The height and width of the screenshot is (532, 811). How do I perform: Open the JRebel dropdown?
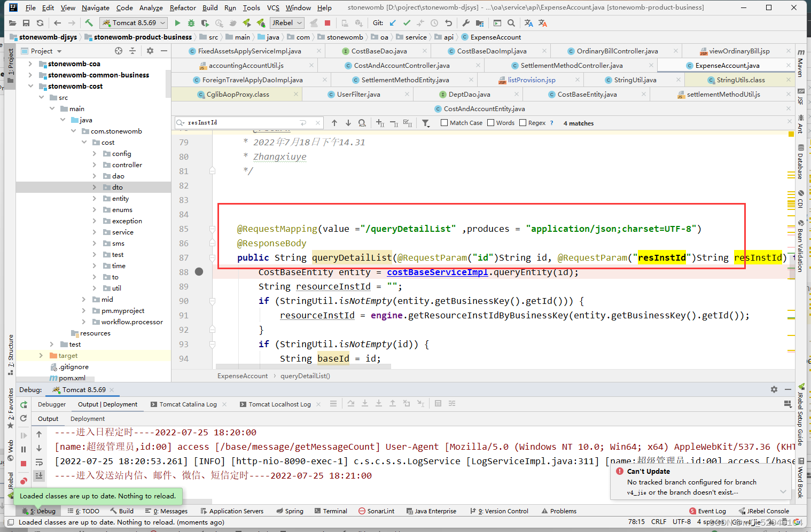(x=287, y=23)
